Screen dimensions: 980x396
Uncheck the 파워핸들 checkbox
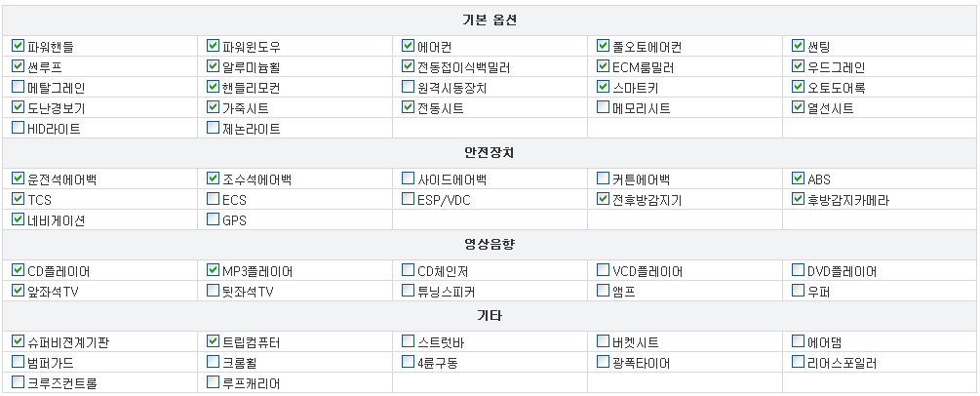click(x=19, y=46)
